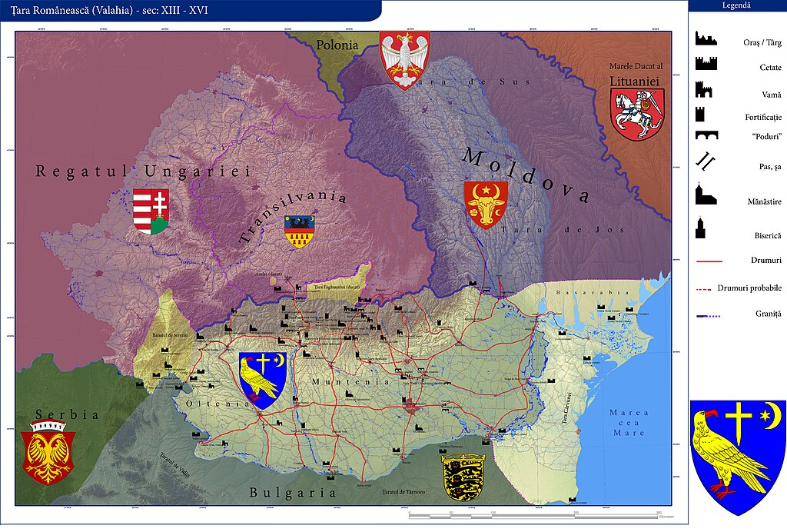Click the Marea cea Mare label

tap(629, 423)
